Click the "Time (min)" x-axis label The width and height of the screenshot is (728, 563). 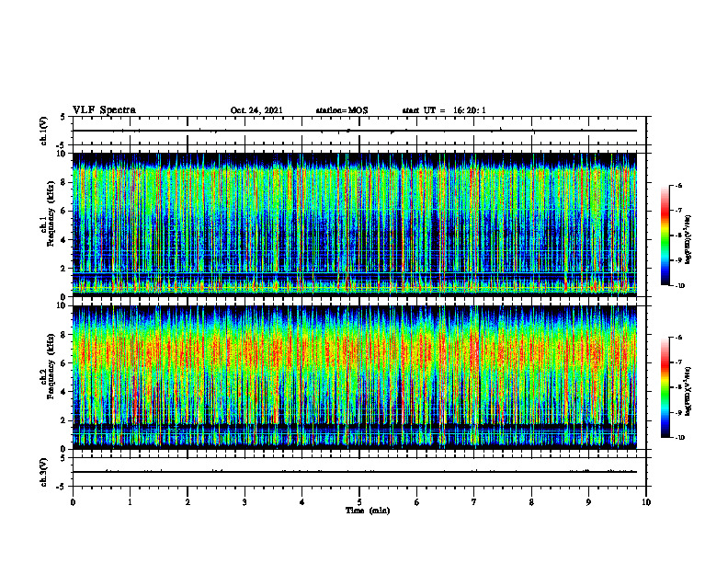[x=368, y=511]
